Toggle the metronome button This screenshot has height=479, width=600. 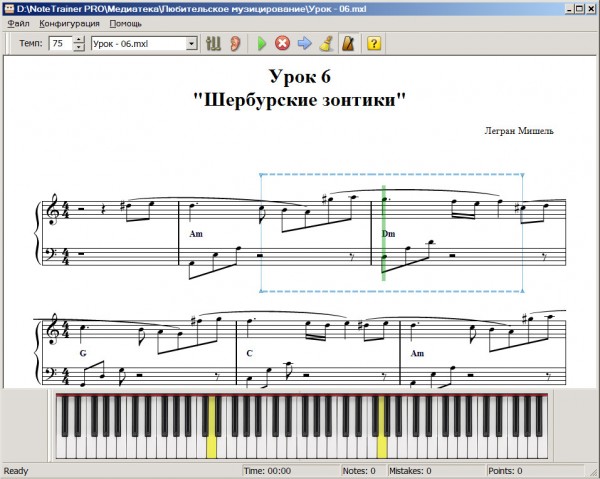[348, 44]
